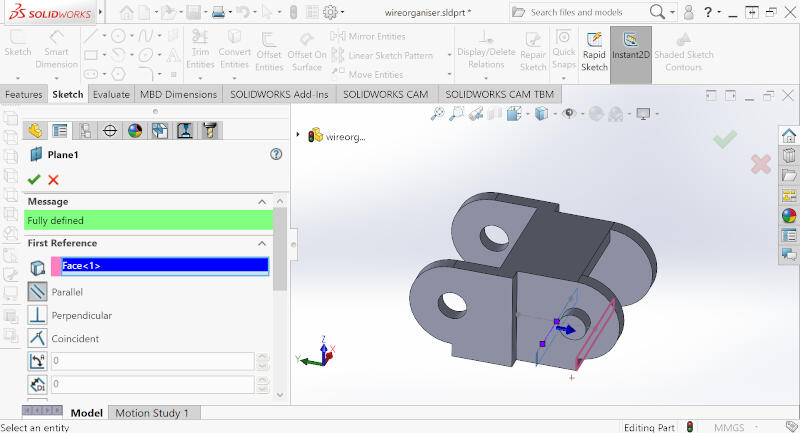This screenshot has height=433, width=800.
Task: Collapse the Message section
Action: coord(263,201)
